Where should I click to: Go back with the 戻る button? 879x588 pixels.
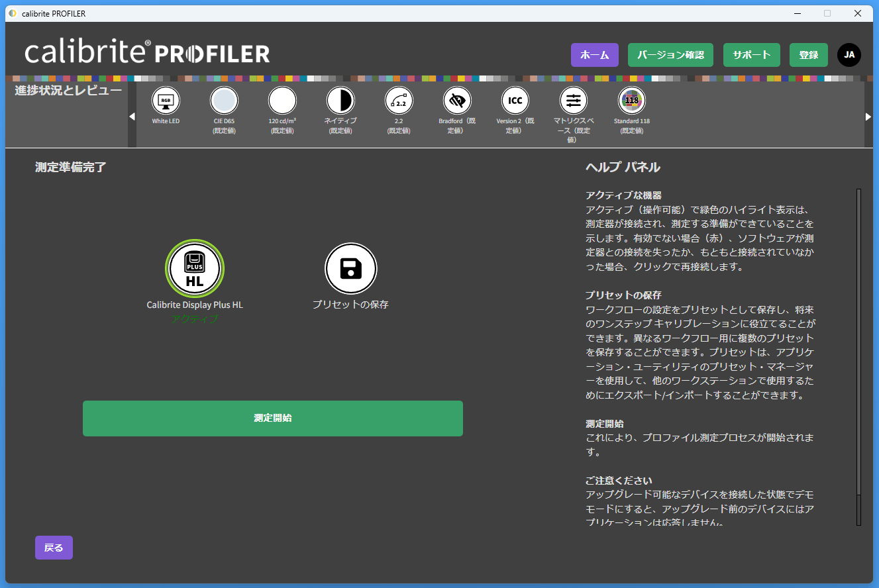point(54,548)
